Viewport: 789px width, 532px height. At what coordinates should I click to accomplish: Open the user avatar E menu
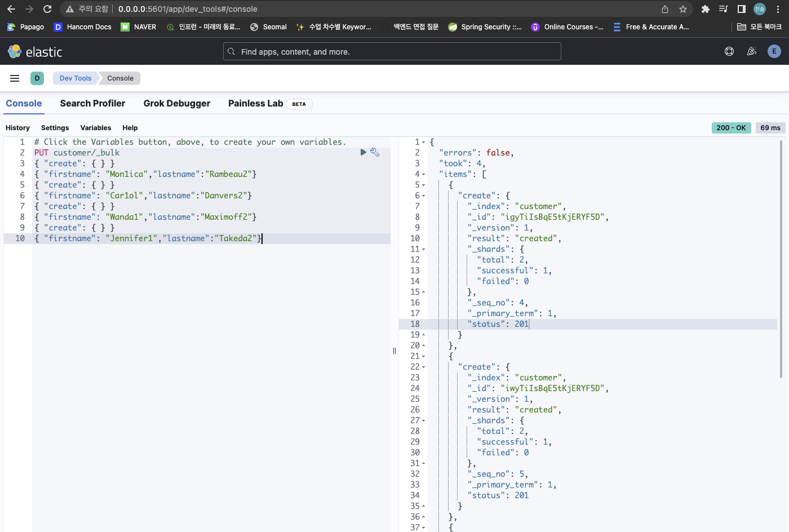(774, 51)
